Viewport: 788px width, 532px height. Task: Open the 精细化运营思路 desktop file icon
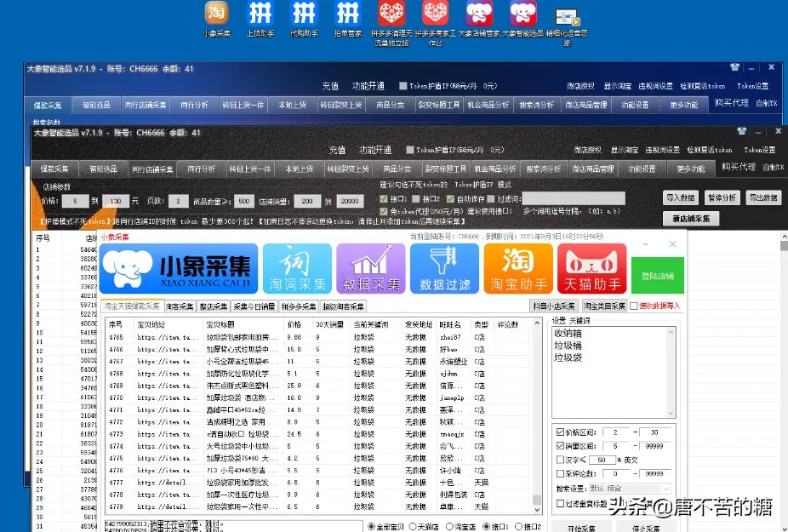[x=567, y=26]
